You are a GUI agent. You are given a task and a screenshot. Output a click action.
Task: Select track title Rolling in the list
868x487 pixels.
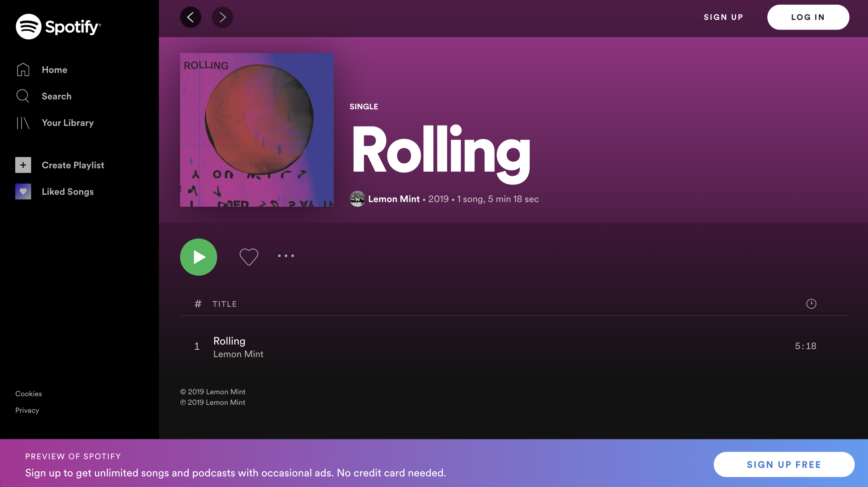coord(229,341)
